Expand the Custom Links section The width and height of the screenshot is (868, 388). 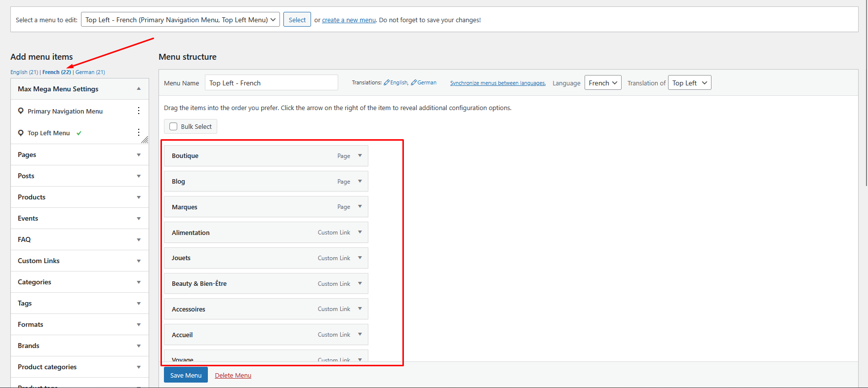tap(139, 261)
